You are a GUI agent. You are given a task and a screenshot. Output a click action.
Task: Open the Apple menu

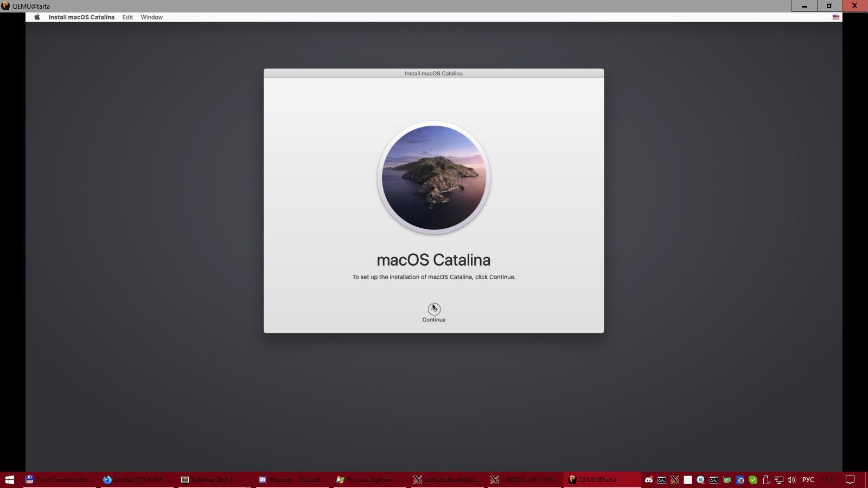[x=37, y=17]
